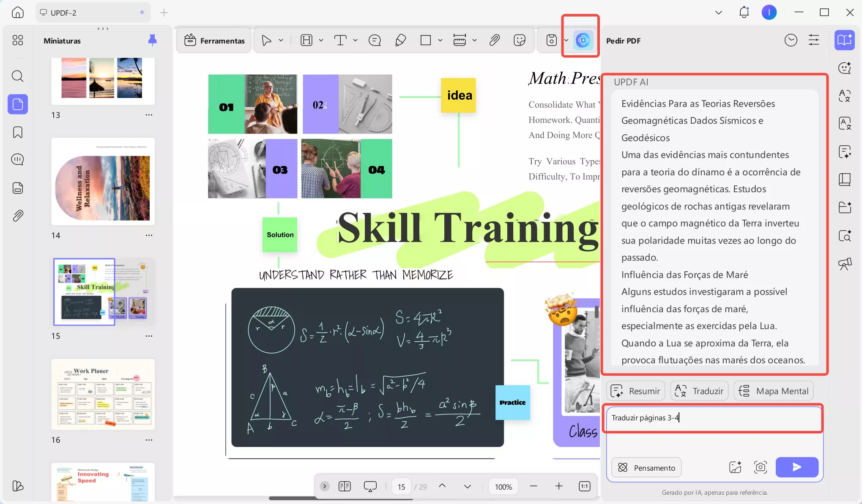Select the pencil drawing tool

400,41
